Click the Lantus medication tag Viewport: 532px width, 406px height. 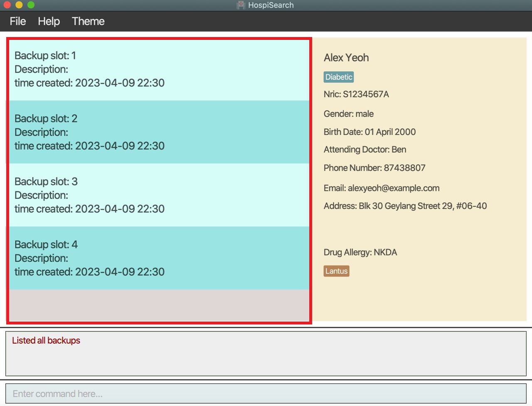pyautogui.click(x=336, y=271)
